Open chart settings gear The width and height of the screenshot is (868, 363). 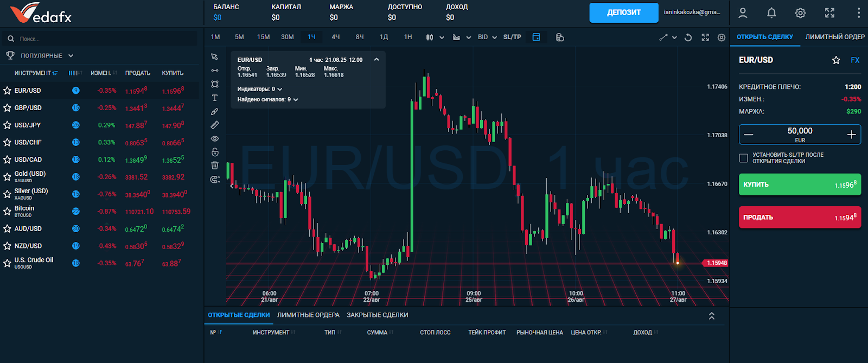[722, 37]
